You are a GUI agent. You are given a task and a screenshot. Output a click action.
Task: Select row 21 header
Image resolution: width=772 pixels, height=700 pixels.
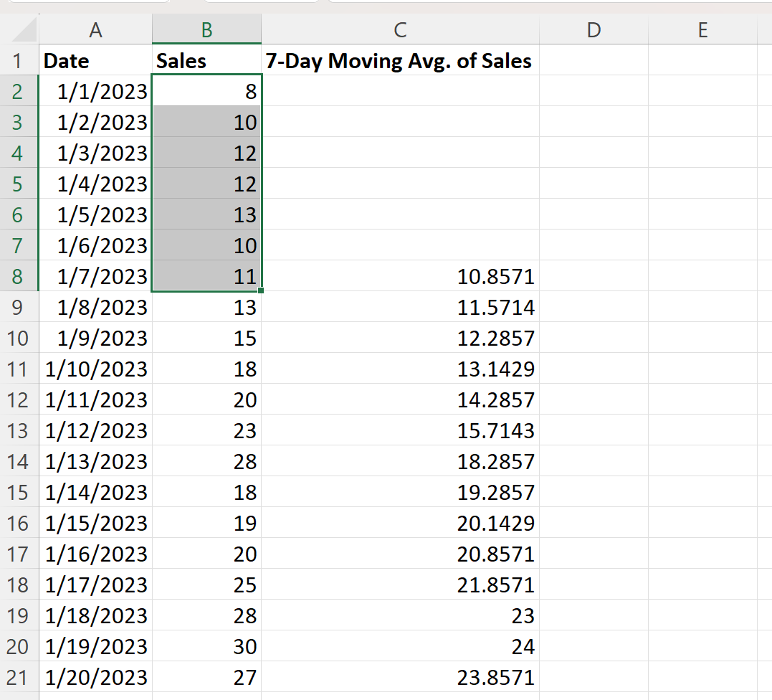pyautogui.click(x=19, y=677)
